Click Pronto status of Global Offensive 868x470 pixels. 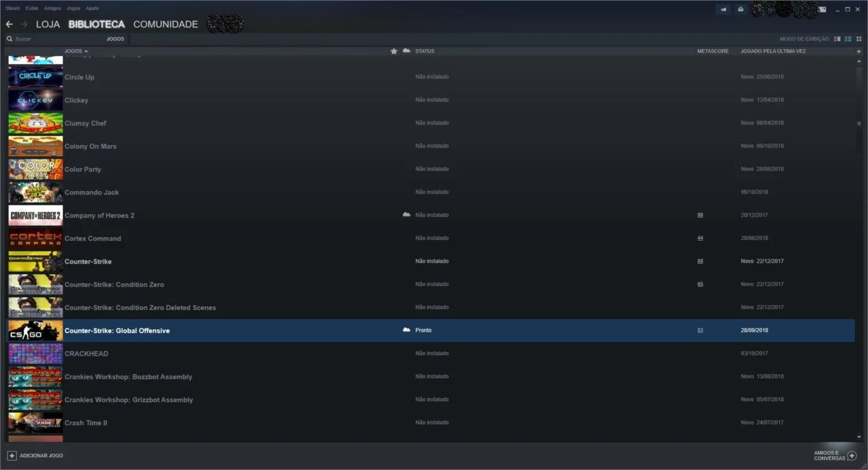click(423, 330)
